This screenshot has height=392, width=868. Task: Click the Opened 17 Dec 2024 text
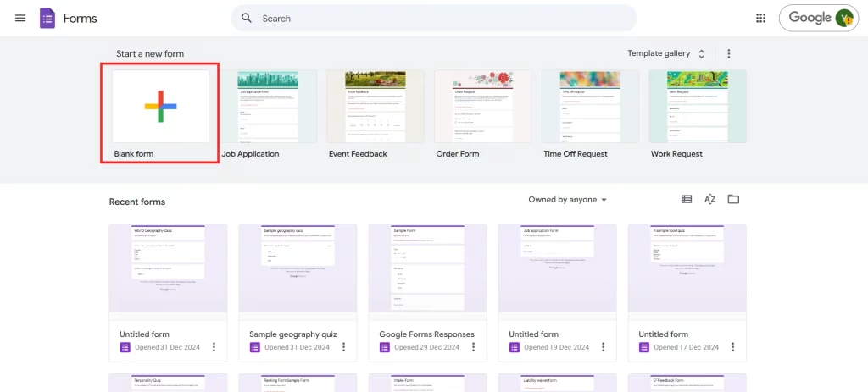pos(686,347)
